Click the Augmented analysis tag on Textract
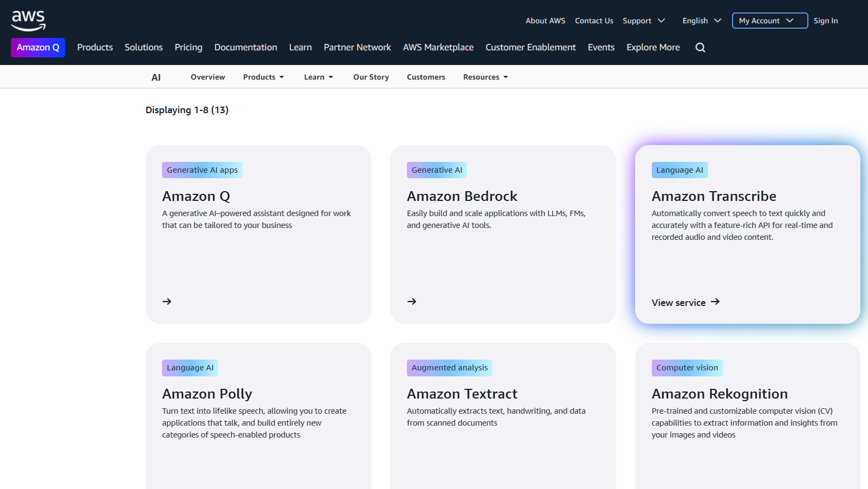The width and height of the screenshot is (868, 489). pos(450,368)
